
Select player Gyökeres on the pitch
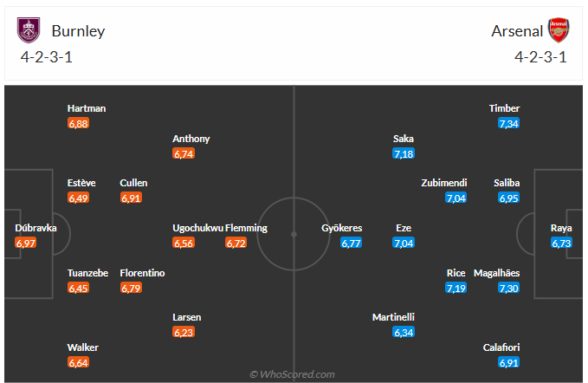pos(341,229)
